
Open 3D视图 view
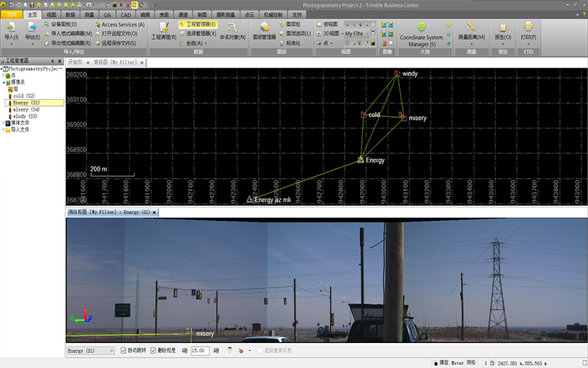(x=328, y=34)
